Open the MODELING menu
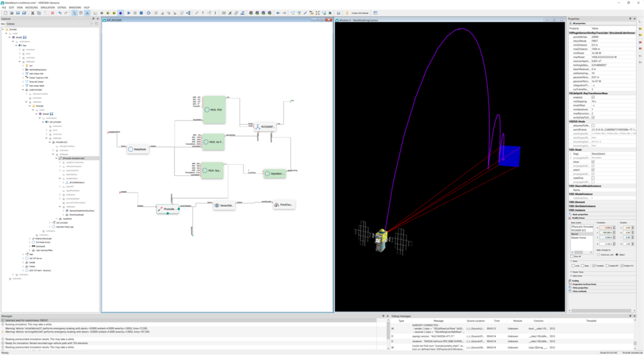The height and width of the screenshot is (355, 644). (x=32, y=7)
